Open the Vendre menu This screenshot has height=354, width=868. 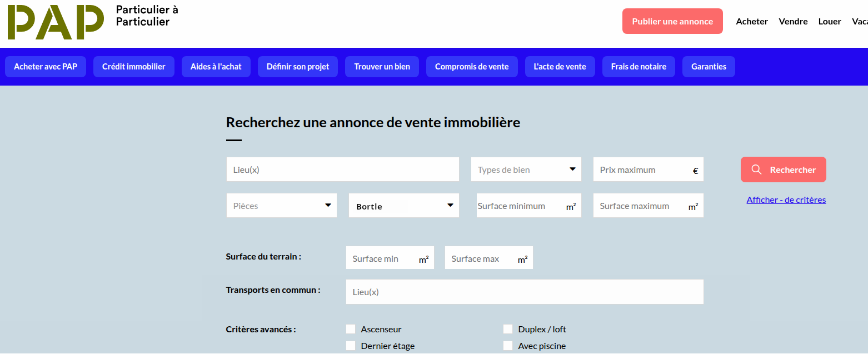click(793, 22)
